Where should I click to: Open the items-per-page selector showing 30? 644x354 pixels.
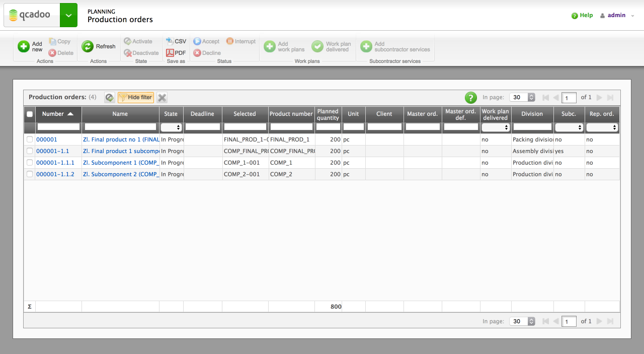[x=522, y=97]
